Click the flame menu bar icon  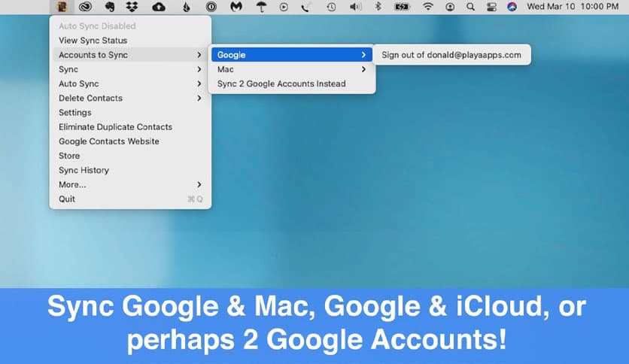coord(187,7)
